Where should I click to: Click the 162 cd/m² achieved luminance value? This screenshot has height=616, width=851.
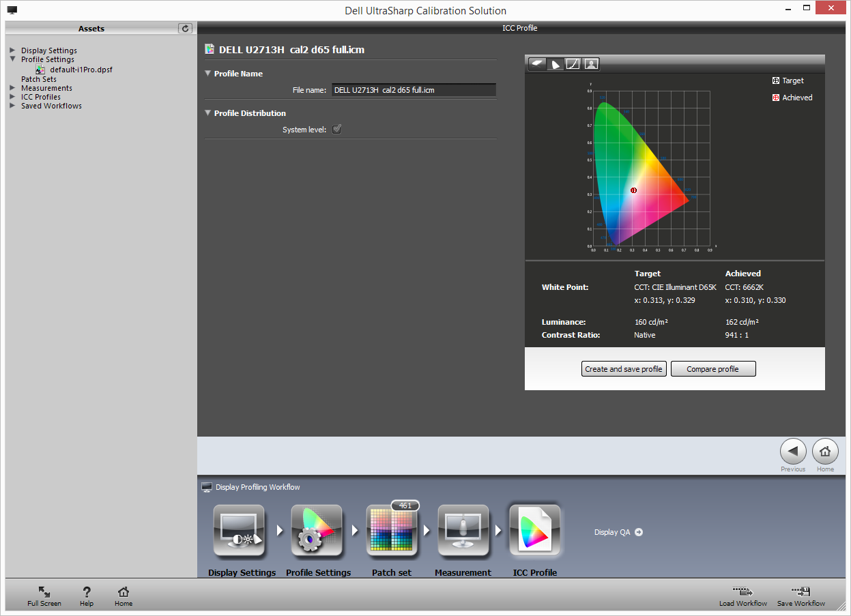click(x=742, y=322)
